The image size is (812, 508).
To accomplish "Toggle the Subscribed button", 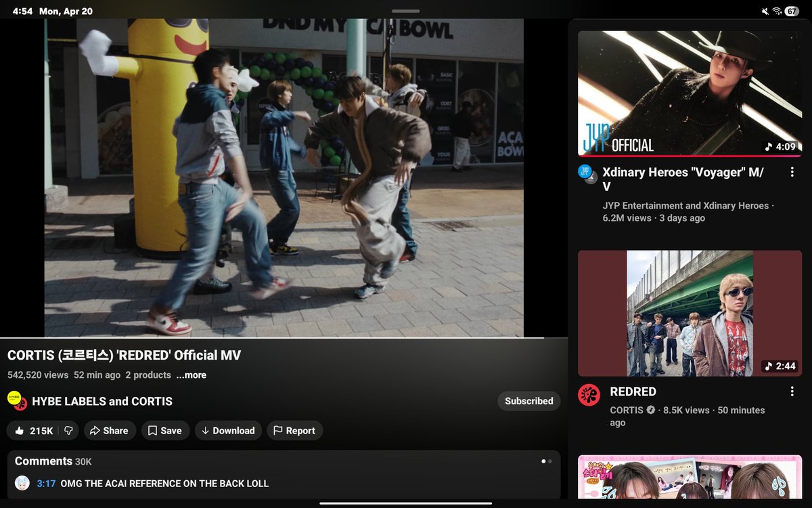I will click(528, 401).
